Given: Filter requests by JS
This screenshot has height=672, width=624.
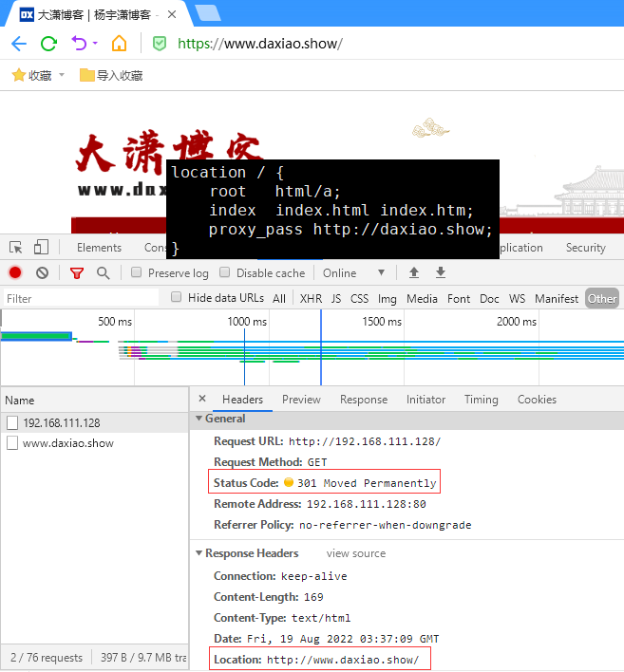Looking at the screenshot, I should coord(336,299).
